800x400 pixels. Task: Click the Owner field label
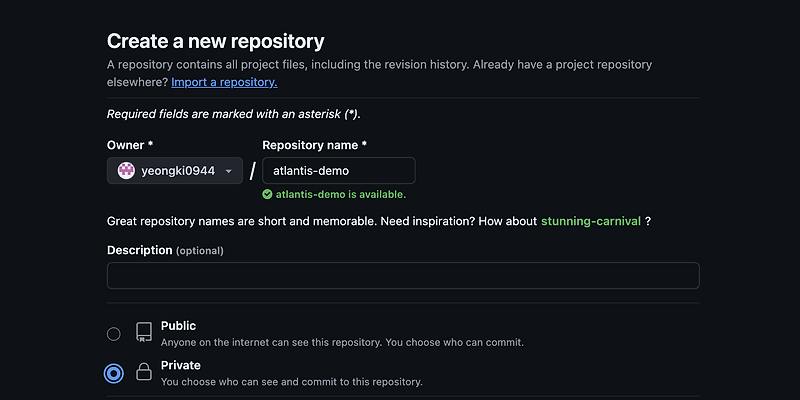coord(130,145)
